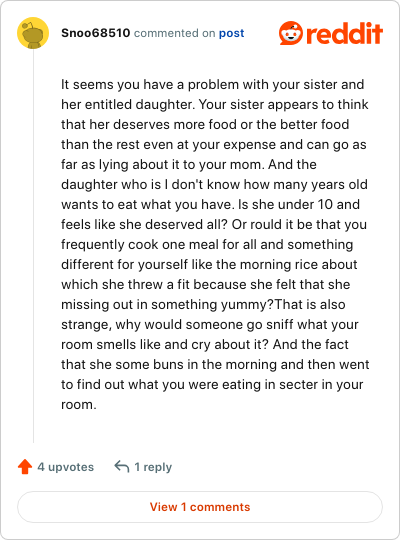The image size is (400, 540).
Task: Follow the blue "post" link
Action: pos(232,33)
